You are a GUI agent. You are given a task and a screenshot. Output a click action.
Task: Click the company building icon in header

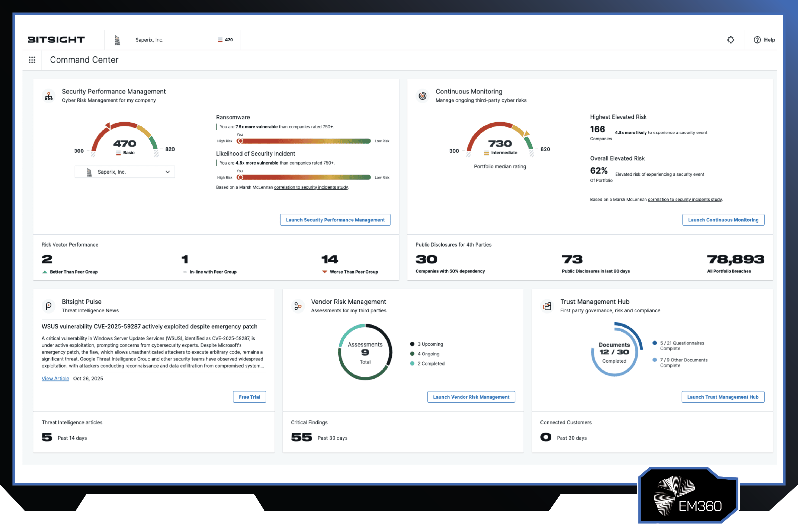(x=117, y=40)
